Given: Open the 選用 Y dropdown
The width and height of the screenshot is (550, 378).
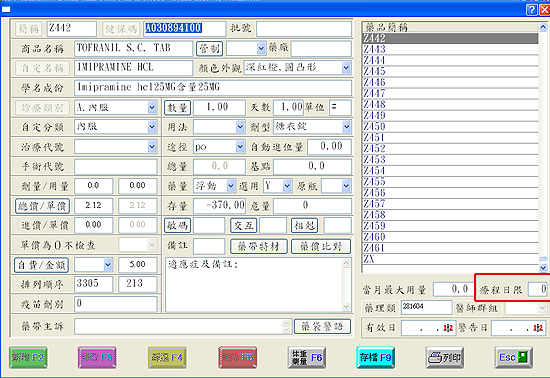Looking at the screenshot, I should (287, 186).
